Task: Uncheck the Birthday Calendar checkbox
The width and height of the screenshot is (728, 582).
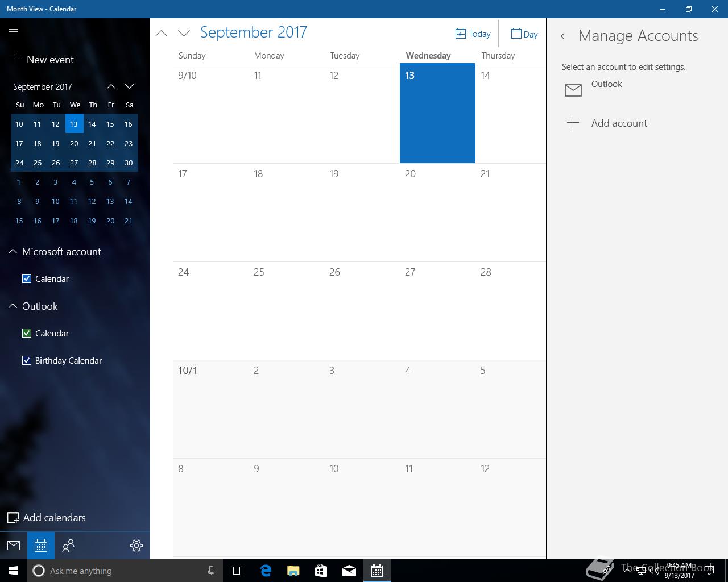Action: (27, 360)
